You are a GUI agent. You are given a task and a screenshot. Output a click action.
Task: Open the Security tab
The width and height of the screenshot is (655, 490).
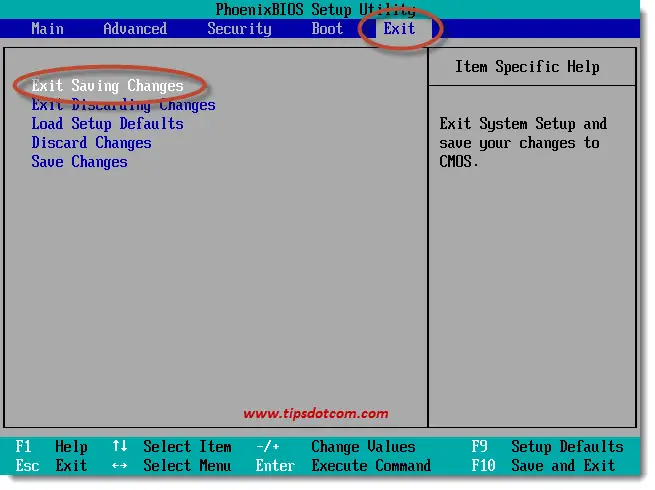point(239,29)
